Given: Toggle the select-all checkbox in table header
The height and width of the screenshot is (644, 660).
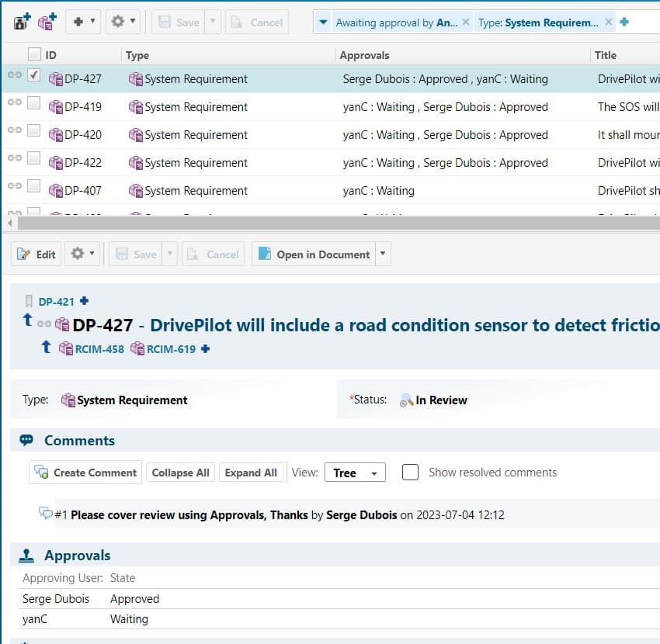Looking at the screenshot, I should 34,54.
